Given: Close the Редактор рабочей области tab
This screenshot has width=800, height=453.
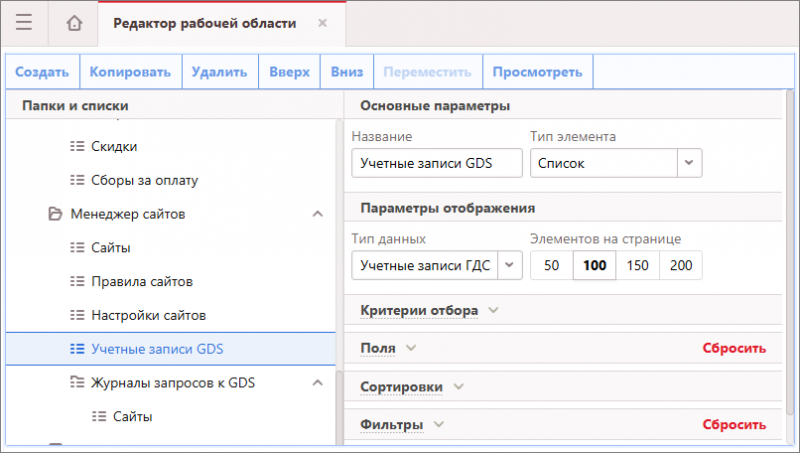Looking at the screenshot, I should pyautogui.click(x=321, y=23).
